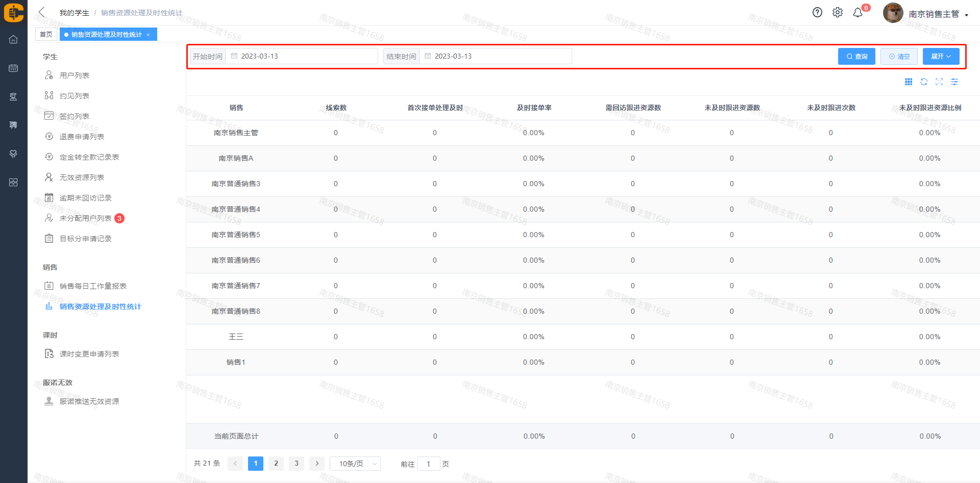
Task: Switch to the 首页 tab
Action: pyautogui.click(x=46, y=34)
